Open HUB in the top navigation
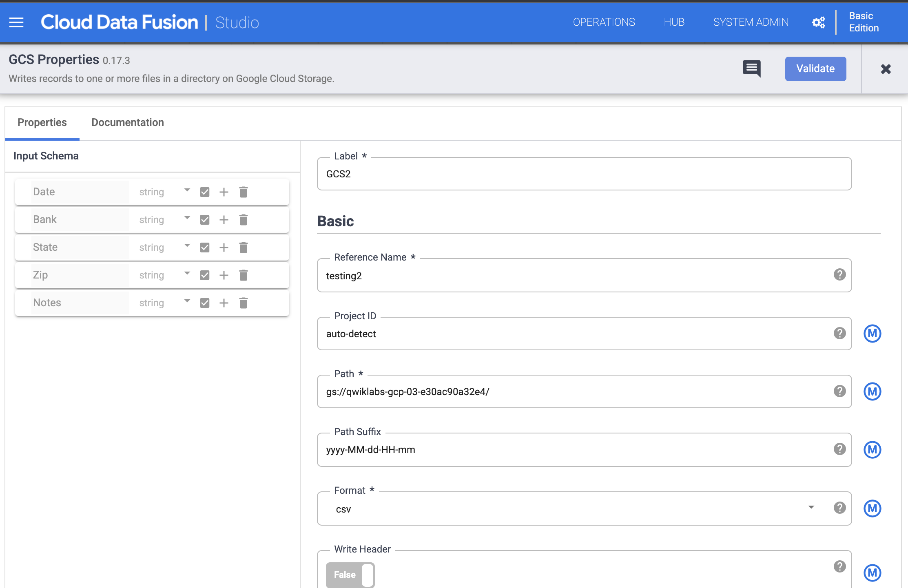This screenshot has width=908, height=588. [674, 22]
